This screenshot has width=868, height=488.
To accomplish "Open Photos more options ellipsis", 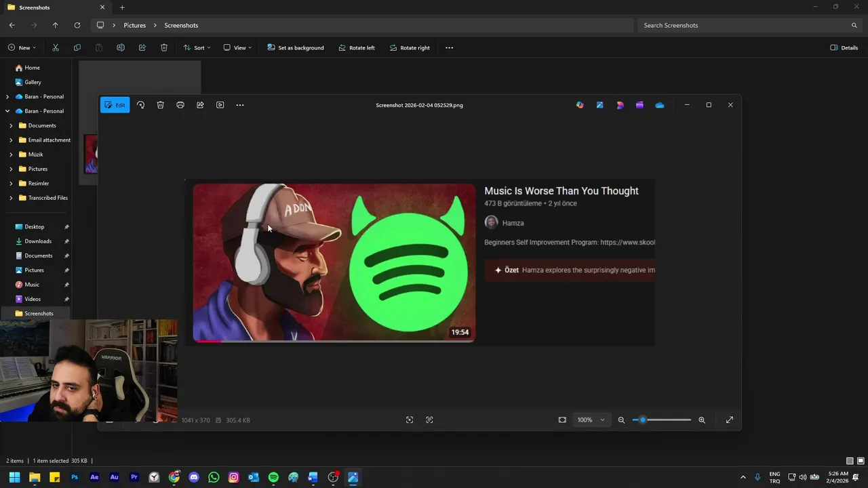I will (239, 105).
